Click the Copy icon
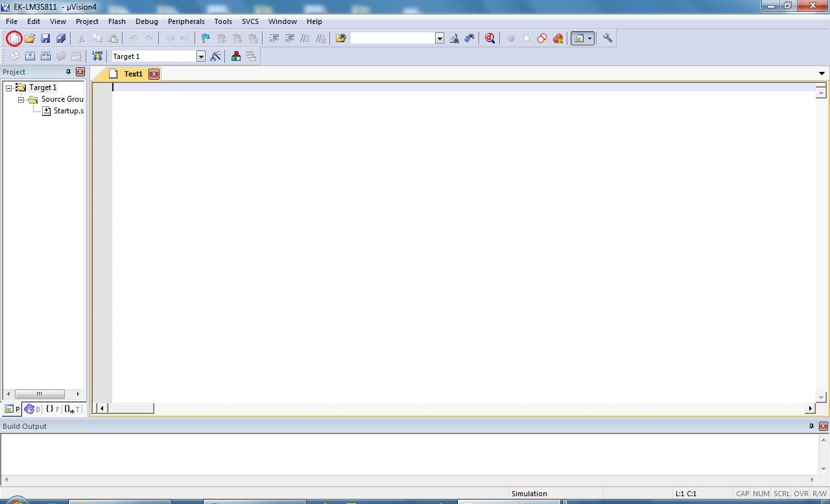This screenshot has height=504, width=830. [x=97, y=38]
